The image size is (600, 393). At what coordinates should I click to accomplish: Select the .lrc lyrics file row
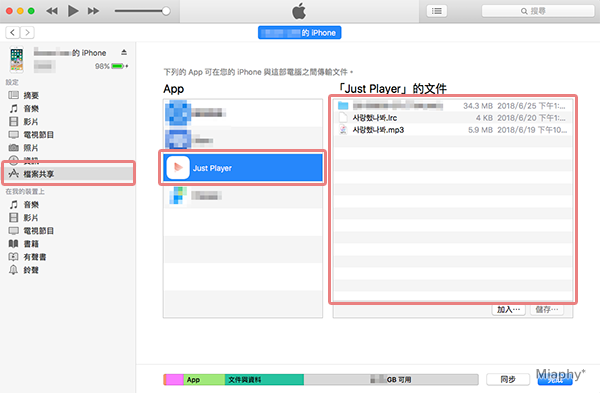453,118
